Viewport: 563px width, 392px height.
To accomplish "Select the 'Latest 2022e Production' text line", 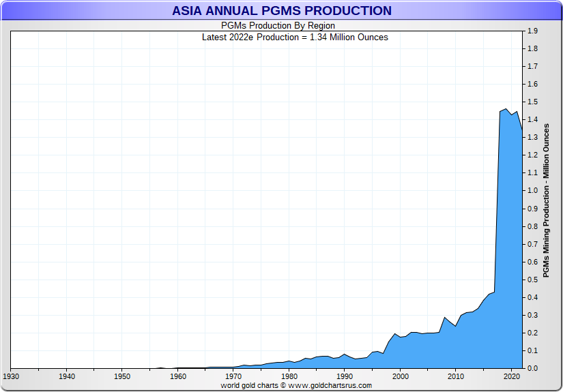I will 295,37.
